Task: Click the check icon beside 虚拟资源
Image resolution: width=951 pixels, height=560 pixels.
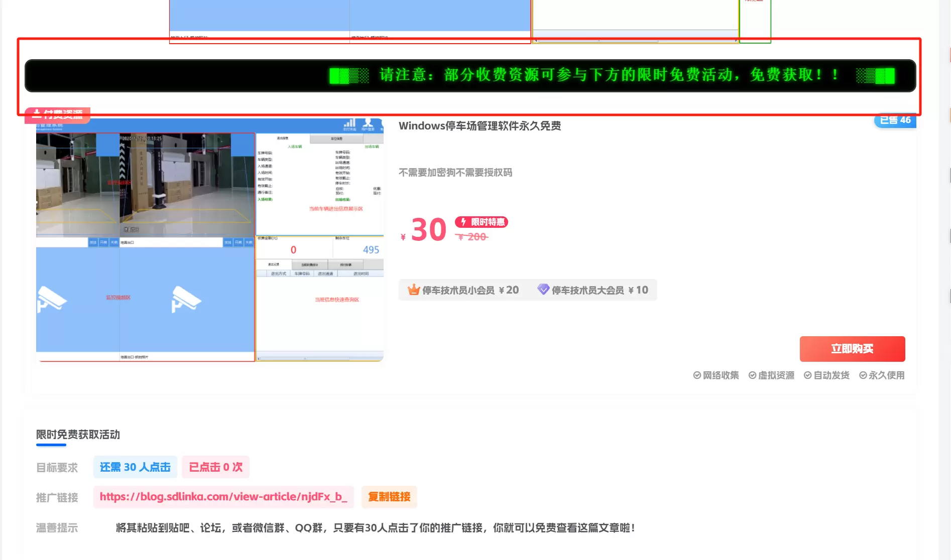Action: pos(752,375)
